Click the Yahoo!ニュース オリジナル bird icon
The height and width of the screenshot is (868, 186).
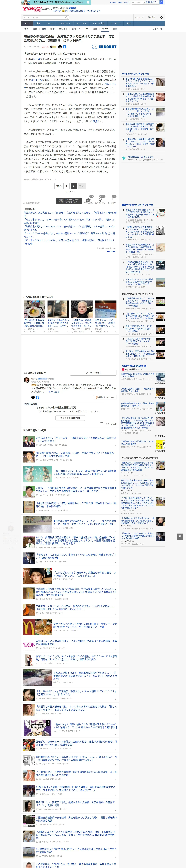pos(124,158)
